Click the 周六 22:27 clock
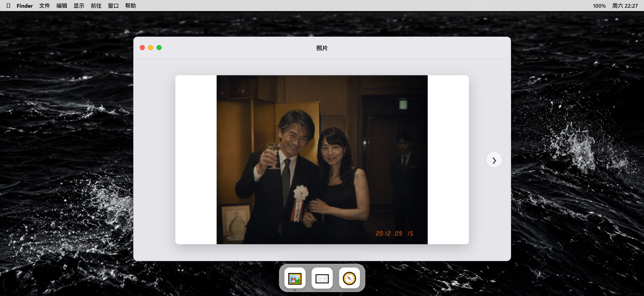Image resolution: width=644 pixels, height=296 pixels. [625, 6]
